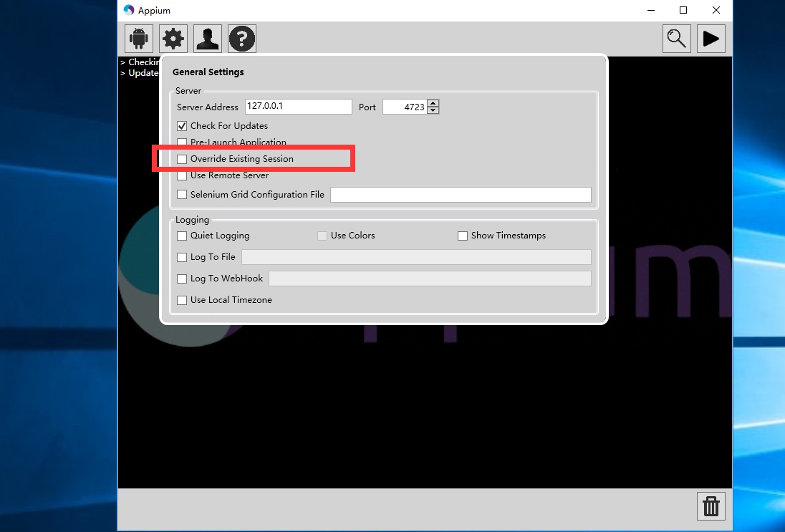Open the About question-mark icon
The height and width of the screenshot is (532, 785).
pos(242,39)
